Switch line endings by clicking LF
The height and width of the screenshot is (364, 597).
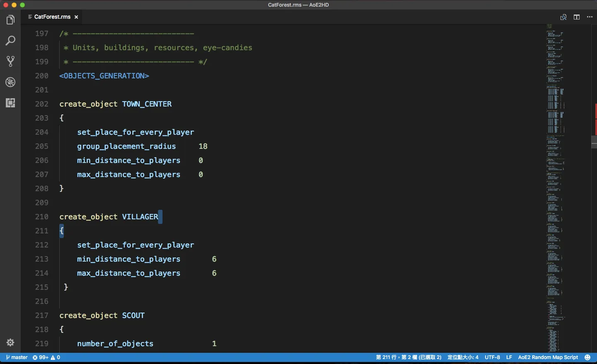(509, 357)
